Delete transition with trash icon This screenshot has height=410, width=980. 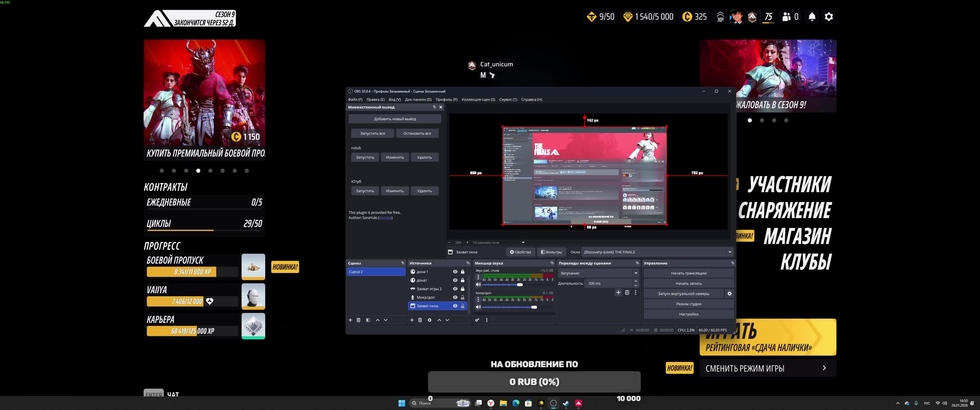[x=627, y=292]
